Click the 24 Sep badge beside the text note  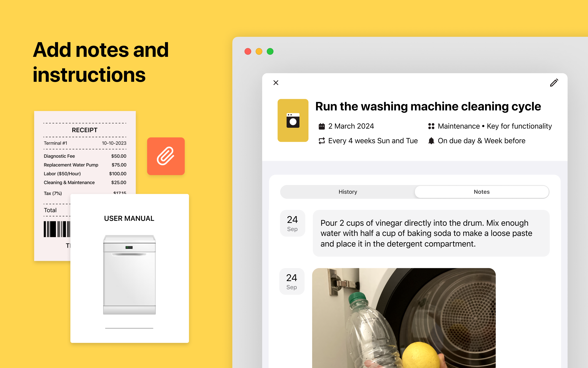pyautogui.click(x=292, y=223)
